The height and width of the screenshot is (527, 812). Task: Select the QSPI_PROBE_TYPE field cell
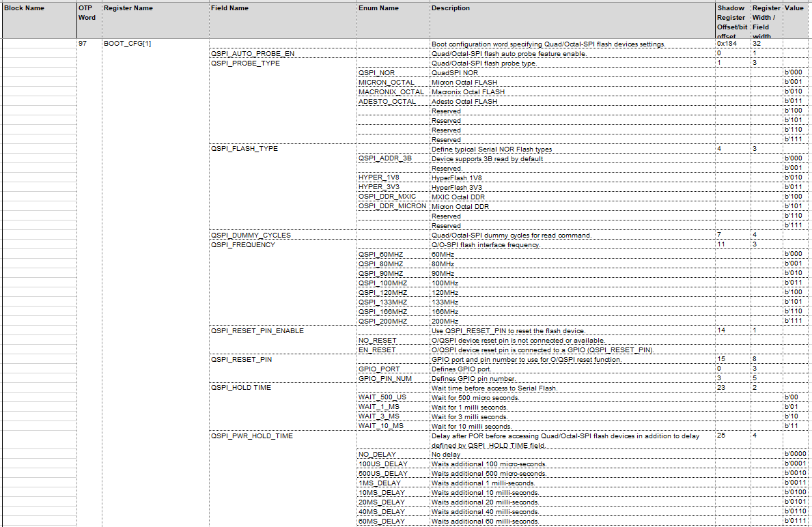(283, 63)
